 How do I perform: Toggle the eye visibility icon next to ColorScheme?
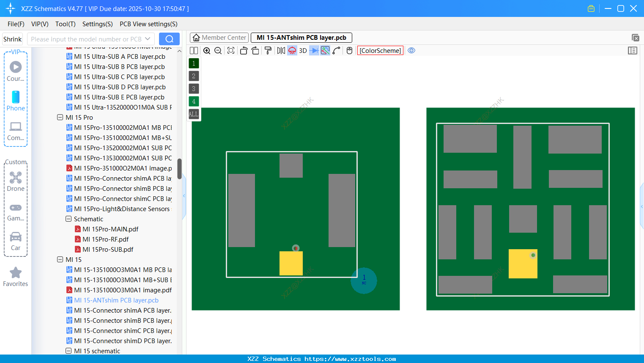pos(411,50)
